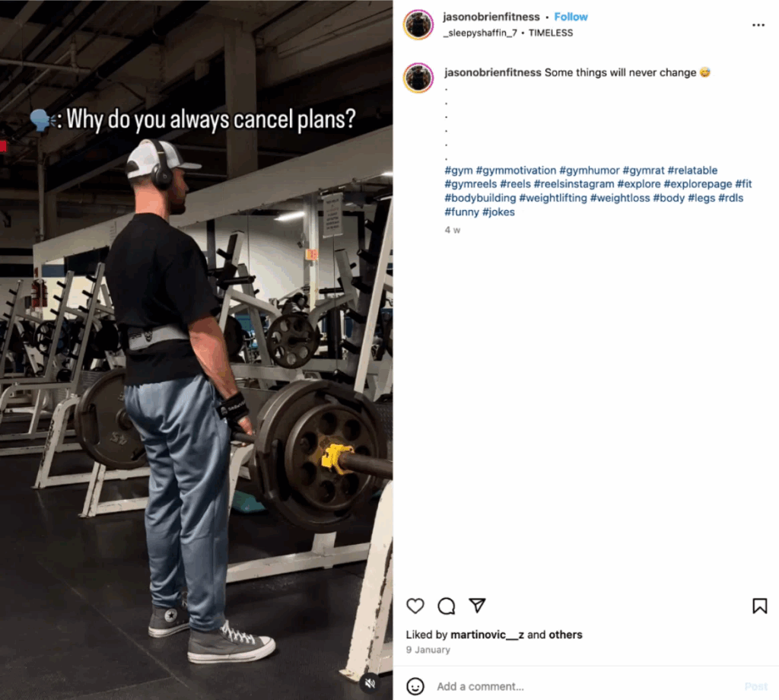Show others who liked the post
Screen dimensions: 779x700
pos(565,635)
